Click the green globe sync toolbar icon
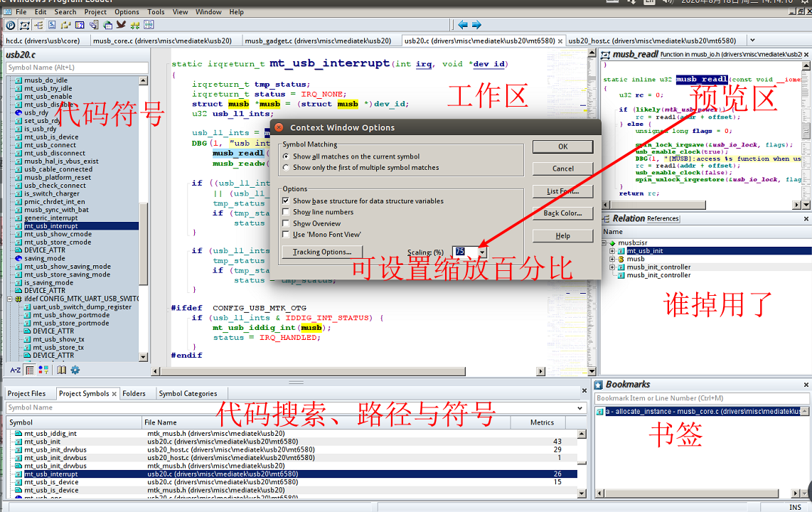 tap(107, 25)
